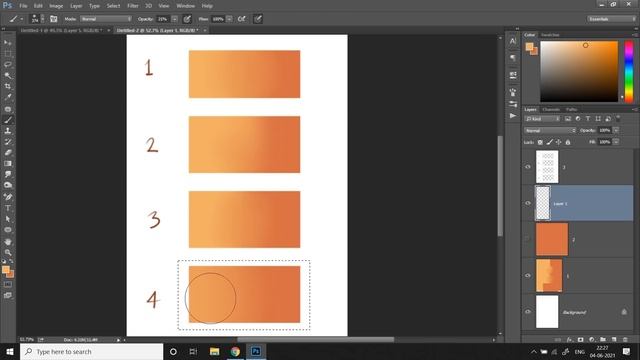Filter layers for adjustment layers
Image resolution: width=640 pixels, height=360 pixels.
tap(578, 119)
